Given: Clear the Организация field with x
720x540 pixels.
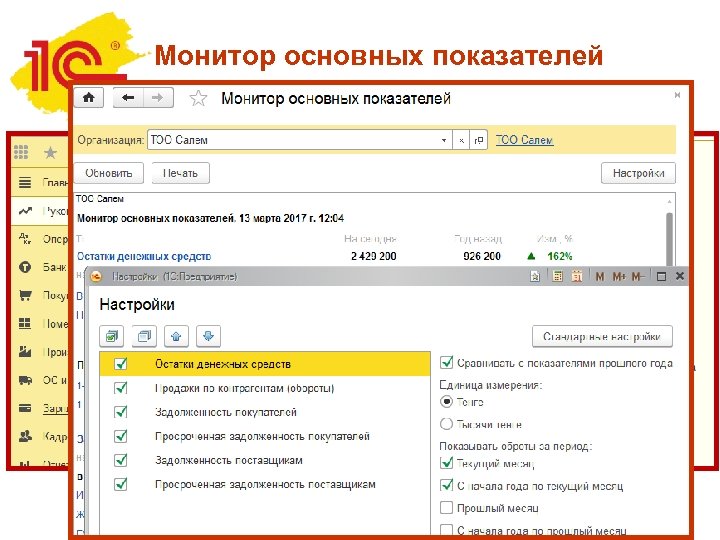Looking at the screenshot, I should coord(461,140).
